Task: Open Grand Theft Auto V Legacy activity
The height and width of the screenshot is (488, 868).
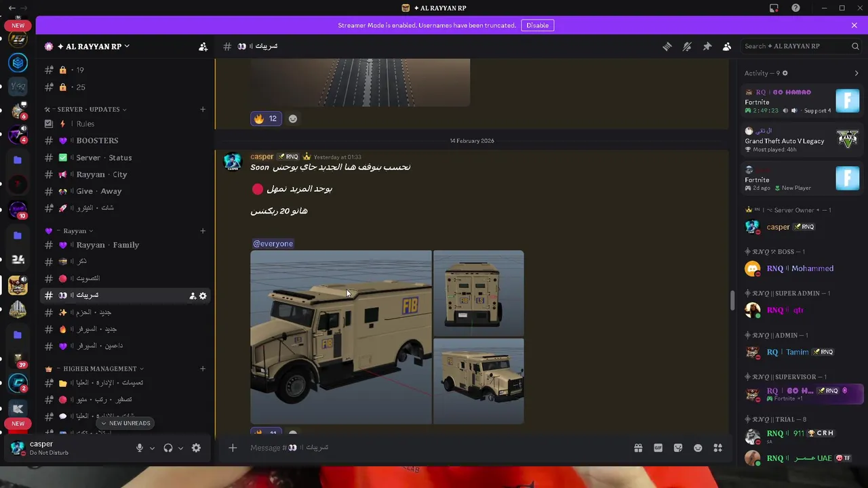Action: point(801,140)
